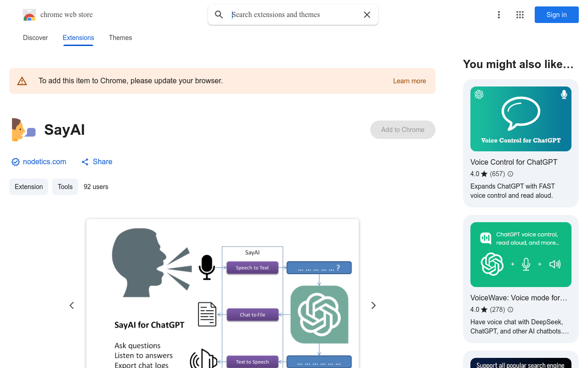Click star icon in VoiceWave rating
Screen dimensions: 588x368
(484, 310)
